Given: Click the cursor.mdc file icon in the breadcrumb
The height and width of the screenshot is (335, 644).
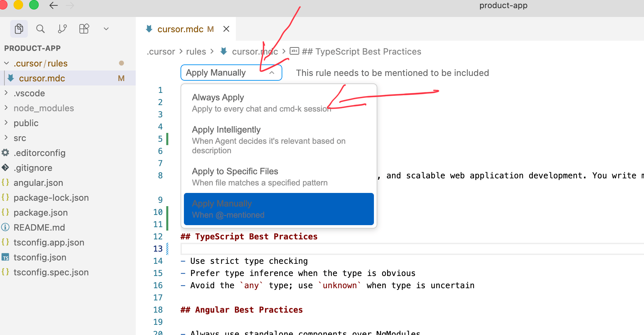Looking at the screenshot, I should (x=224, y=51).
